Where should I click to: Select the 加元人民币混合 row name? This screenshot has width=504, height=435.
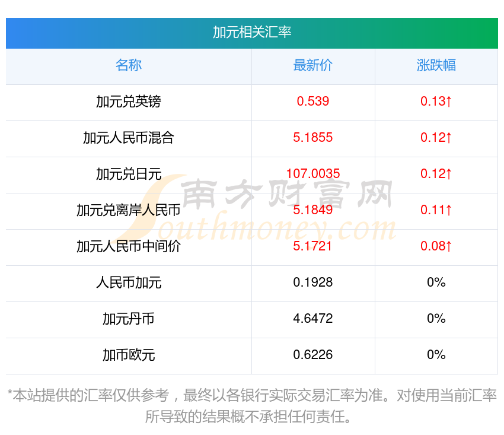129,138
